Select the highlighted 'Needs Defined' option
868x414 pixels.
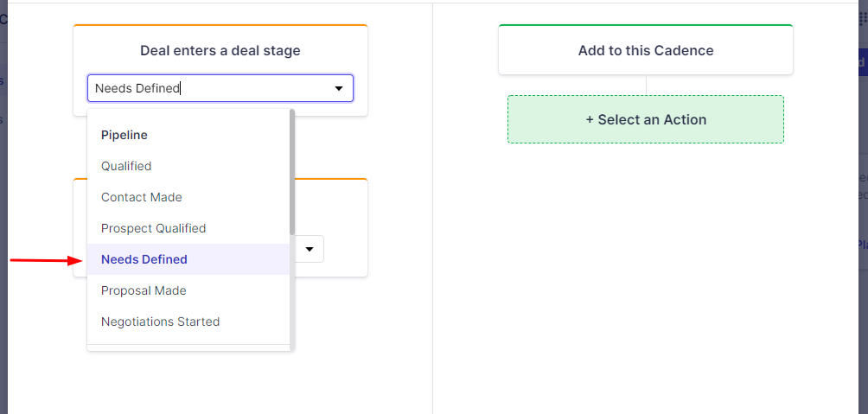[x=144, y=259]
